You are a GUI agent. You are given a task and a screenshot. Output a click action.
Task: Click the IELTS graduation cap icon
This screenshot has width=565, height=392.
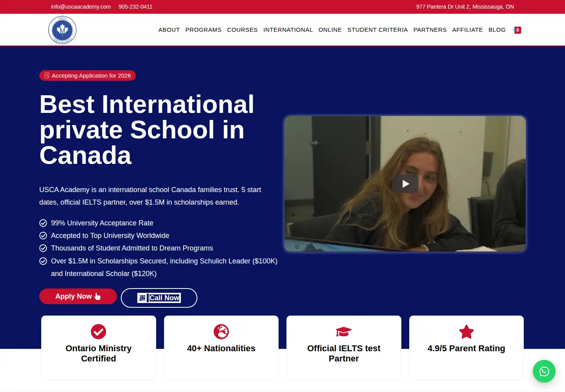click(x=344, y=332)
